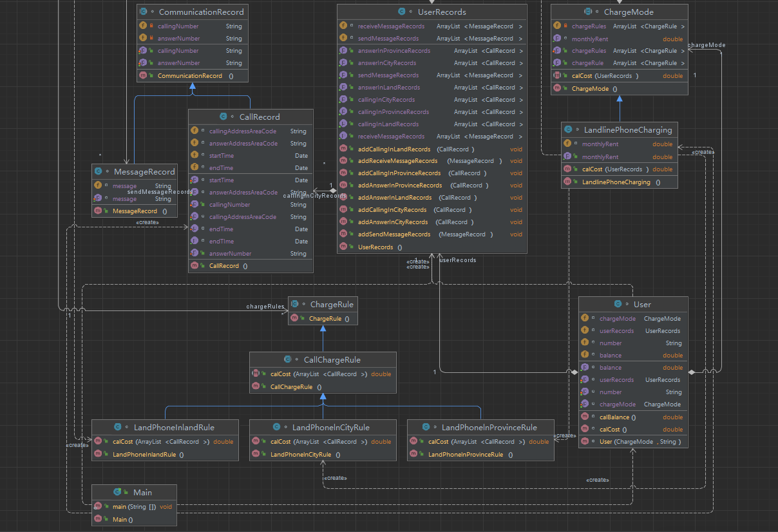The width and height of the screenshot is (778, 532).
Task: Select calCost() method in User class
Action: point(633,430)
